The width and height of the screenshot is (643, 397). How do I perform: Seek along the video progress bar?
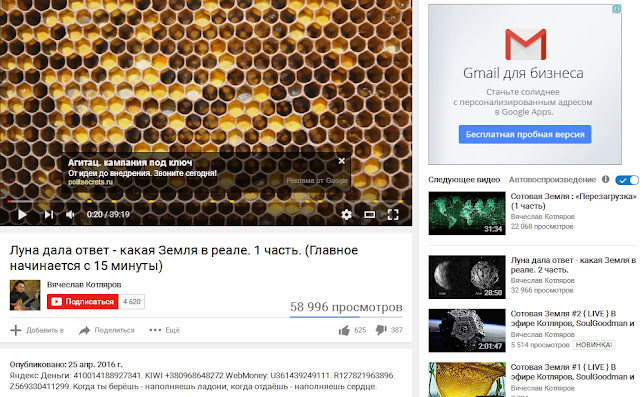[x=206, y=201]
